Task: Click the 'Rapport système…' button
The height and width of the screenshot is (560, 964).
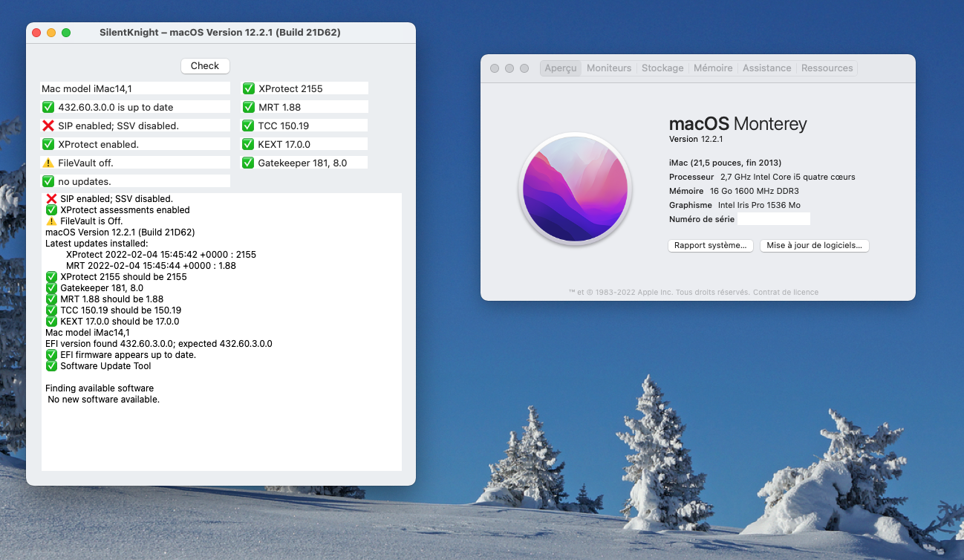Action: pos(711,245)
